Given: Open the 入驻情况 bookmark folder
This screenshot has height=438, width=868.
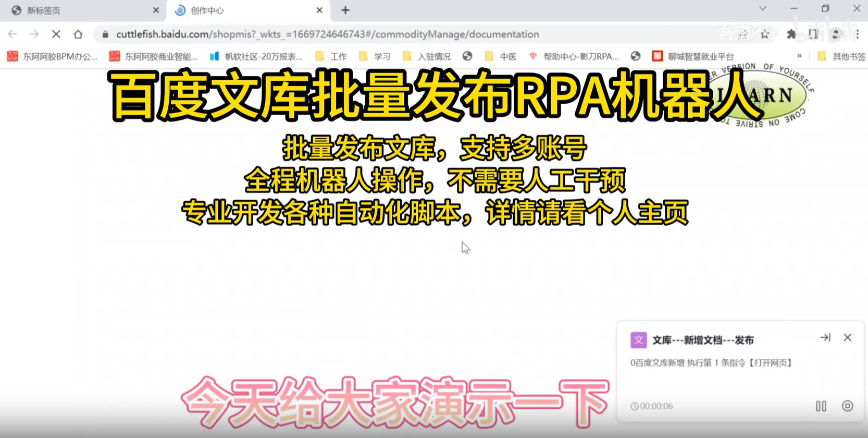Looking at the screenshot, I should [427, 56].
